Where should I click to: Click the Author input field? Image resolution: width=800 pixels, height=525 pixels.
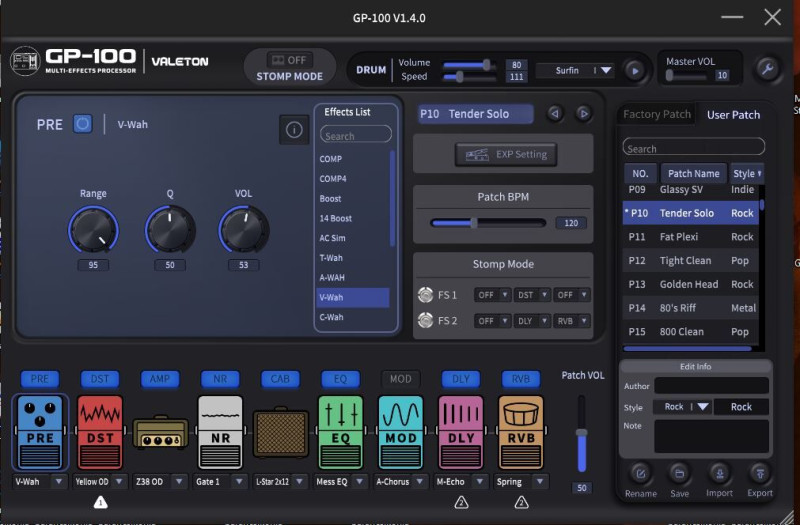[x=711, y=385]
